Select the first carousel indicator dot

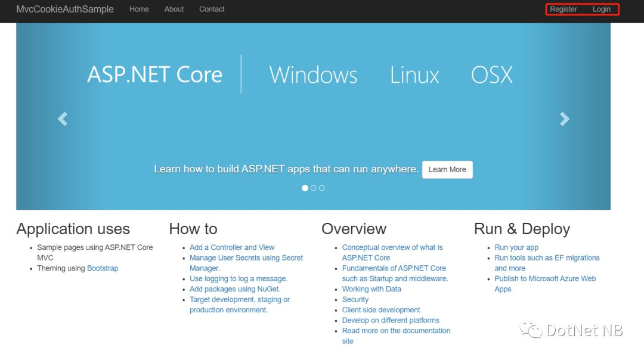305,188
